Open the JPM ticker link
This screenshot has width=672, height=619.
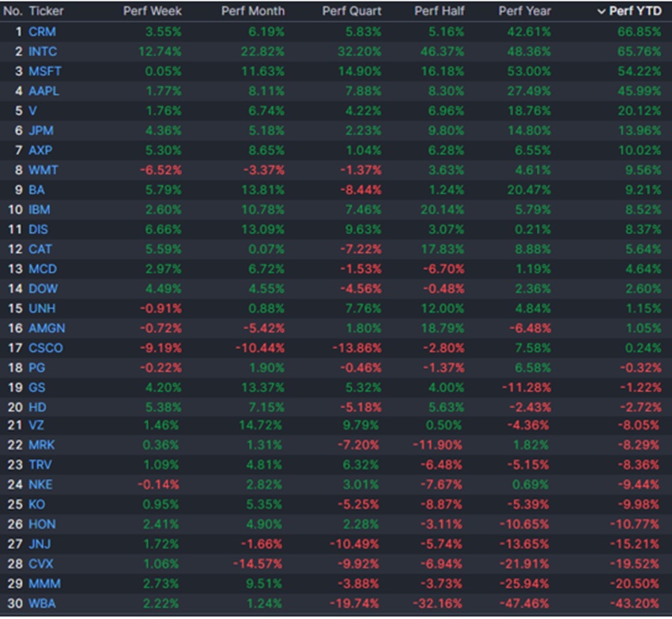(x=41, y=130)
